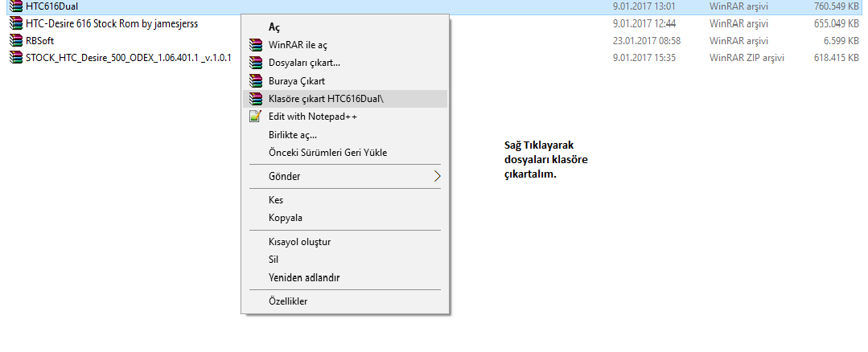This screenshot has height=352, width=868.
Task: Click the size value '6.599 KB'
Action: click(841, 41)
